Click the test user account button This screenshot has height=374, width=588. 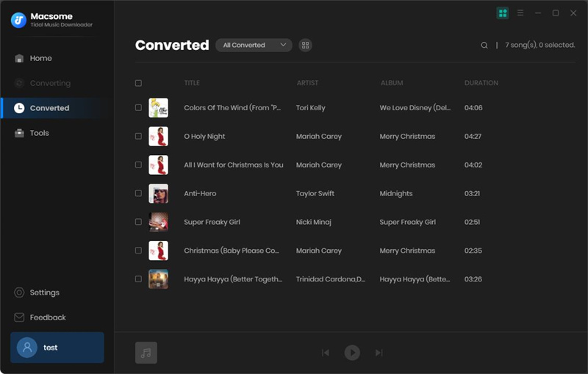pyautogui.click(x=57, y=348)
